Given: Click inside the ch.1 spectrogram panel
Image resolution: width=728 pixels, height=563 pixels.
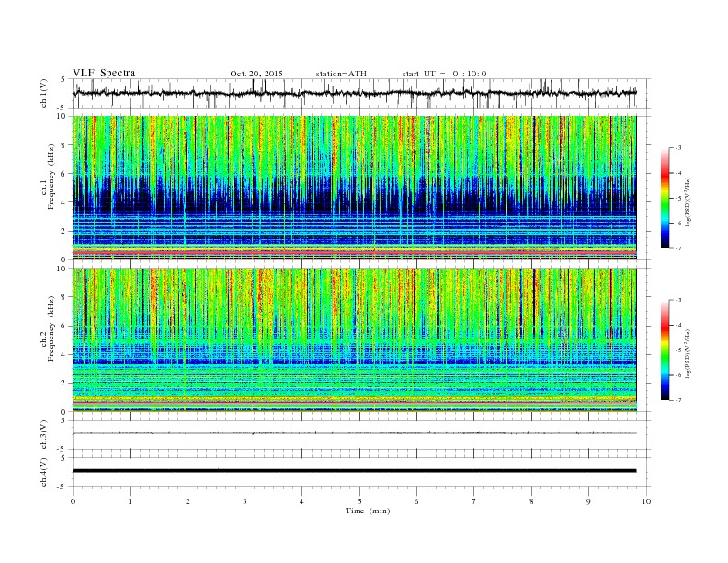Looking at the screenshot, I should tap(355, 188).
